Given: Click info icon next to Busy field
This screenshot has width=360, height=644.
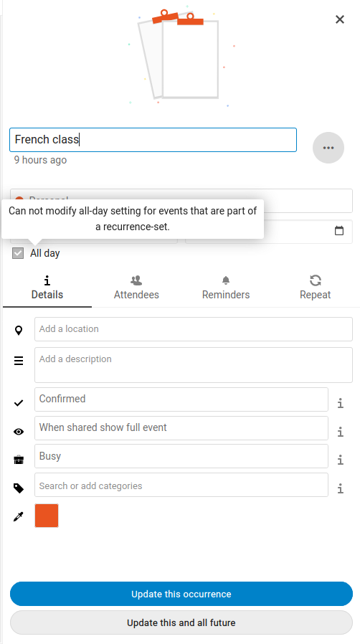Looking at the screenshot, I should (341, 460).
